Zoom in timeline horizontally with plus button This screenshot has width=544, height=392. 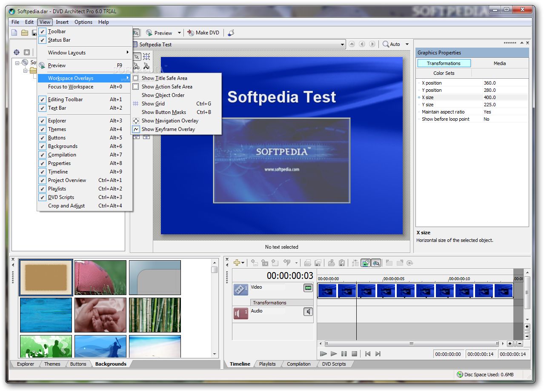pos(510,344)
